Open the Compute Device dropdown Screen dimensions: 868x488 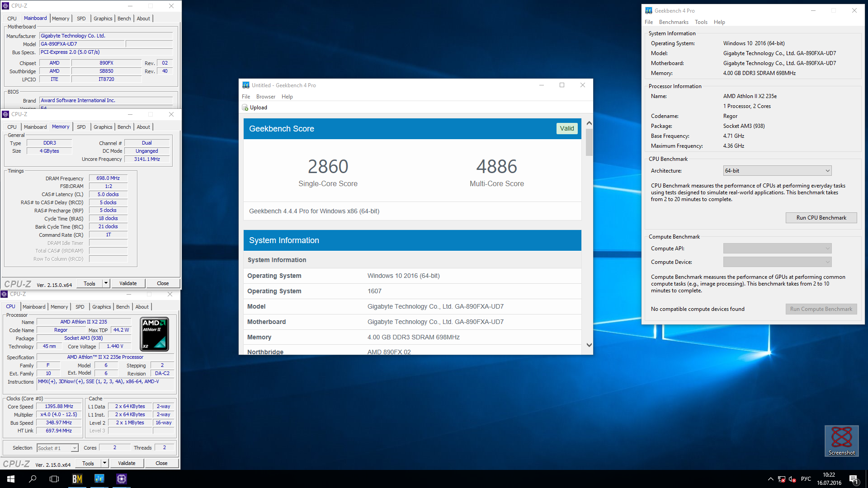pos(777,262)
